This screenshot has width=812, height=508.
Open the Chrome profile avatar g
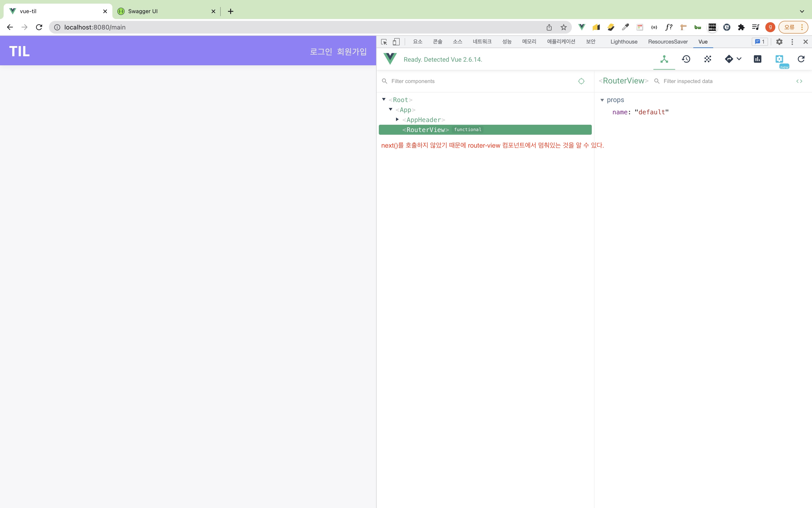(770, 27)
